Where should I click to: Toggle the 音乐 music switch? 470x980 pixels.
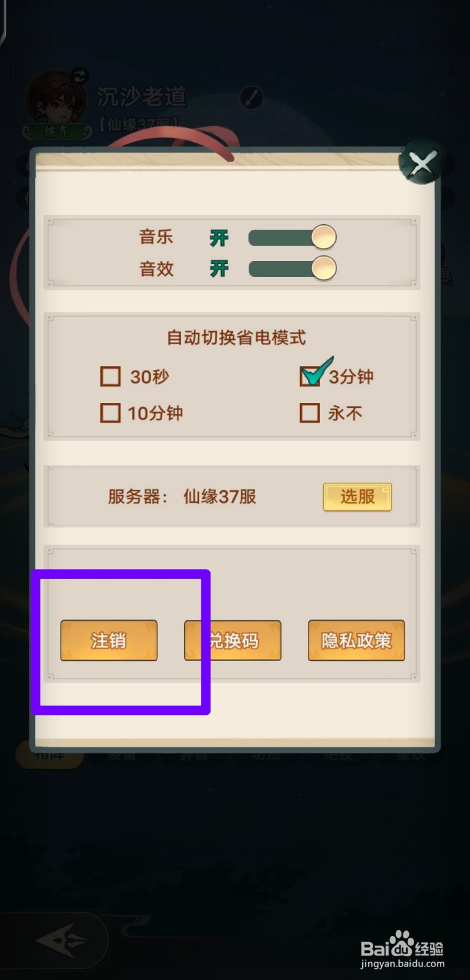293,238
